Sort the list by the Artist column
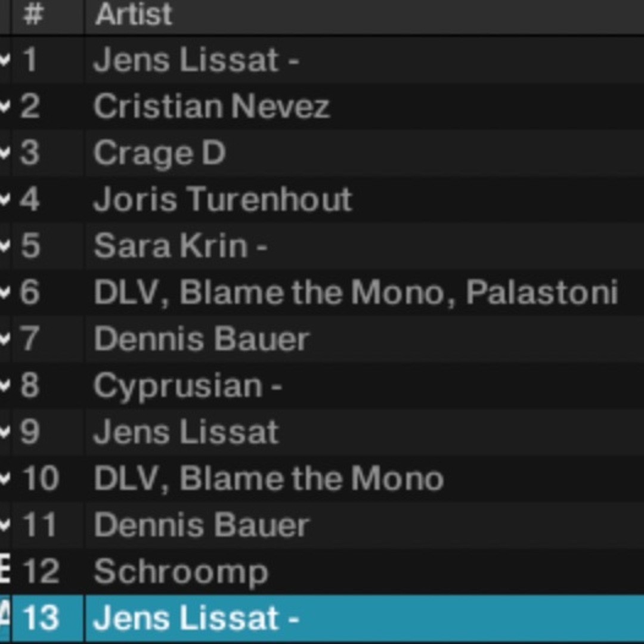 click(x=132, y=16)
